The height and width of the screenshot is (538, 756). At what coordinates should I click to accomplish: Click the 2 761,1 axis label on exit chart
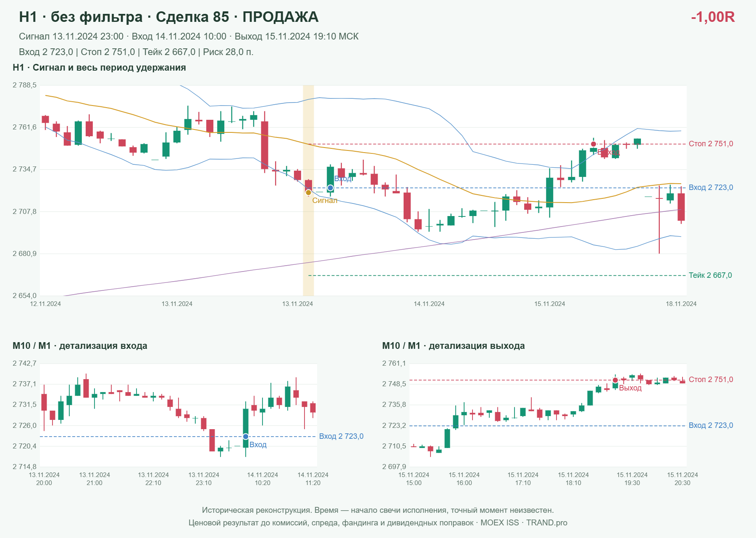(394, 364)
